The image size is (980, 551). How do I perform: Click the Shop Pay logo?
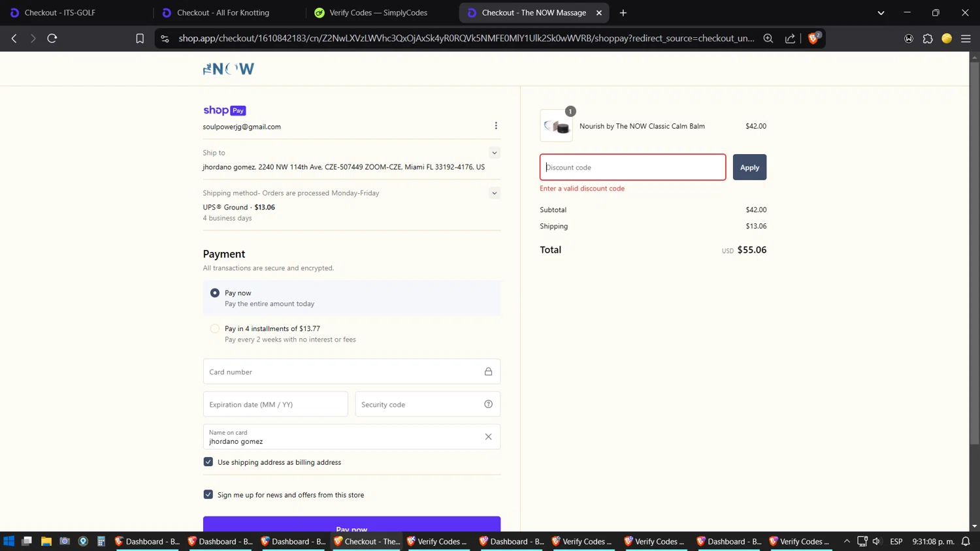(225, 110)
